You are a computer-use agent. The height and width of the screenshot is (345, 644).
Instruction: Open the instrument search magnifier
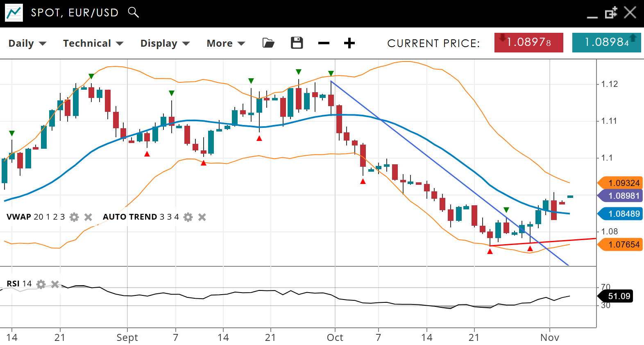pos(133,12)
